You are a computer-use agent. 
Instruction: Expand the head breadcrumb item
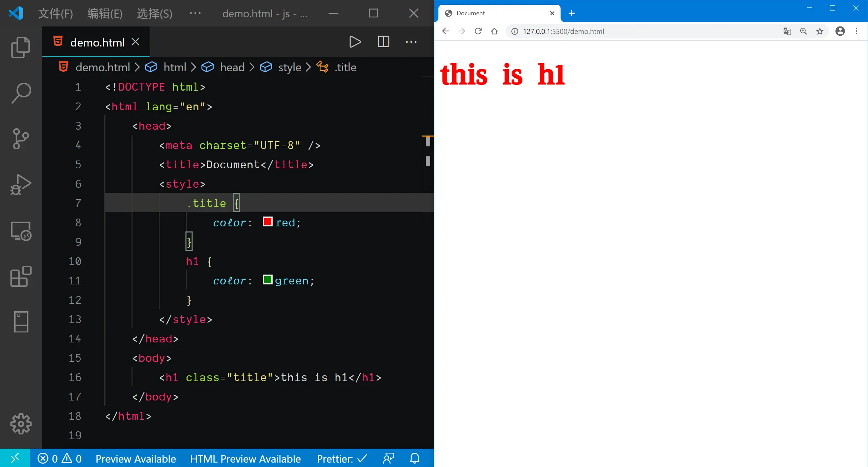tap(232, 67)
